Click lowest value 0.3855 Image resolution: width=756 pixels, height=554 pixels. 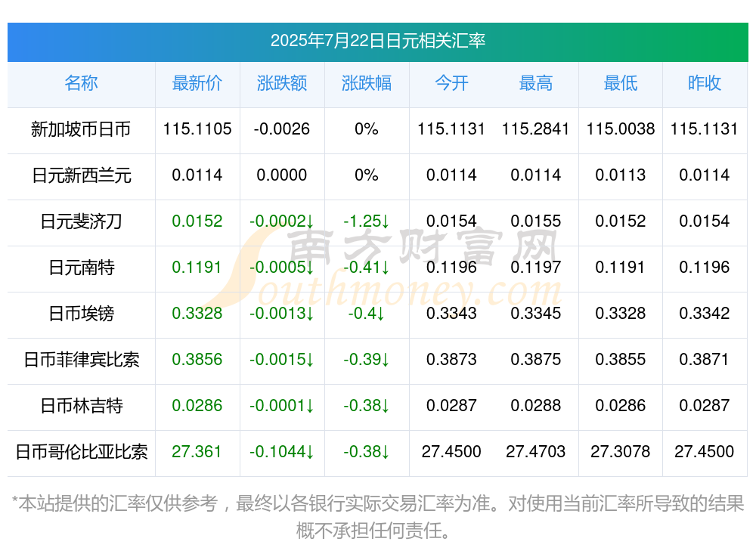[x=621, y=360]
